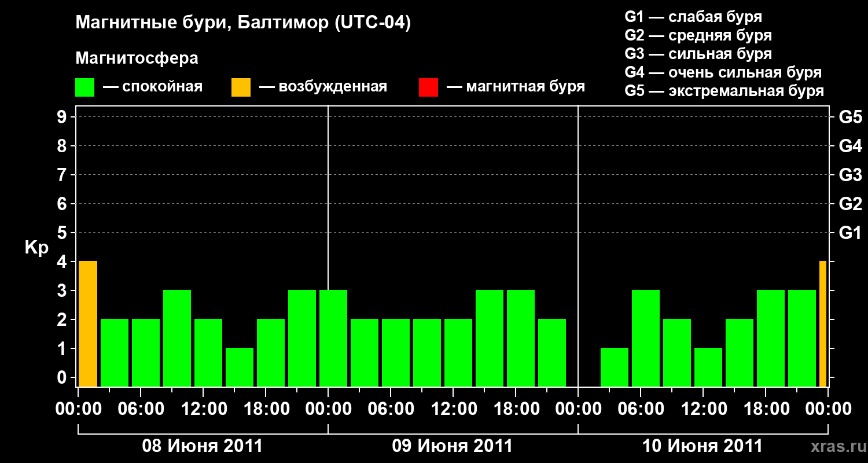Click the '12:00' label of 09 Июня

[x=453, y=409]
